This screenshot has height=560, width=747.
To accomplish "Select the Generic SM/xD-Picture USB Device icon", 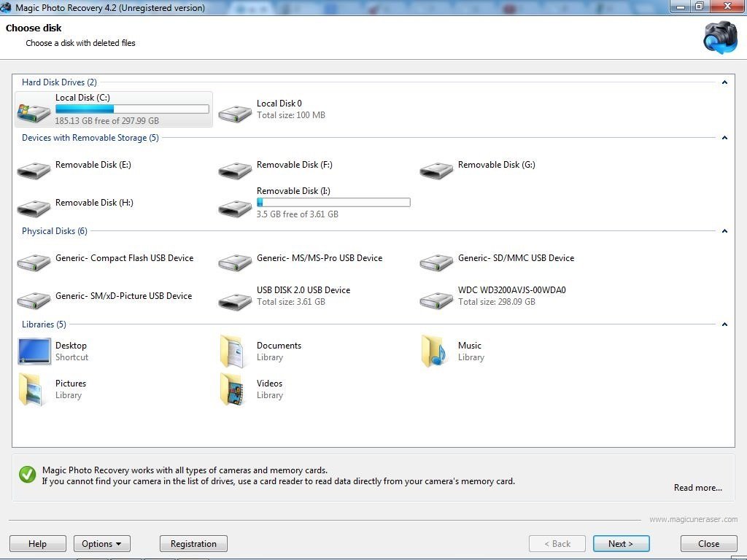I will tap(34, 300).
